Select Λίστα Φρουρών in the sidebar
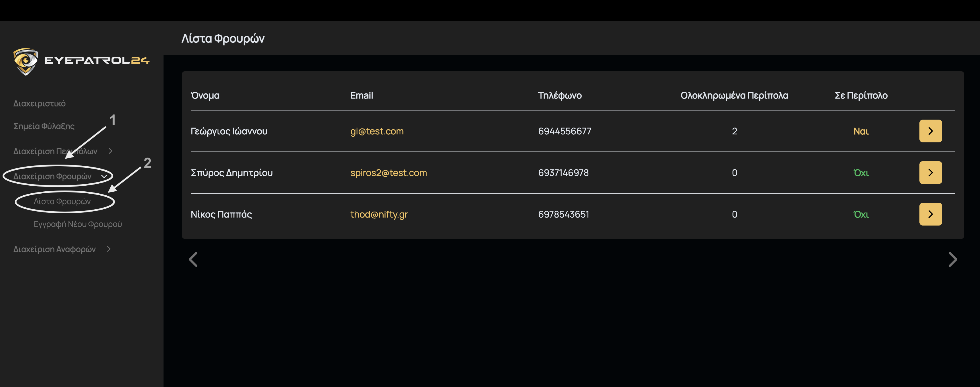 coord(62,201)
